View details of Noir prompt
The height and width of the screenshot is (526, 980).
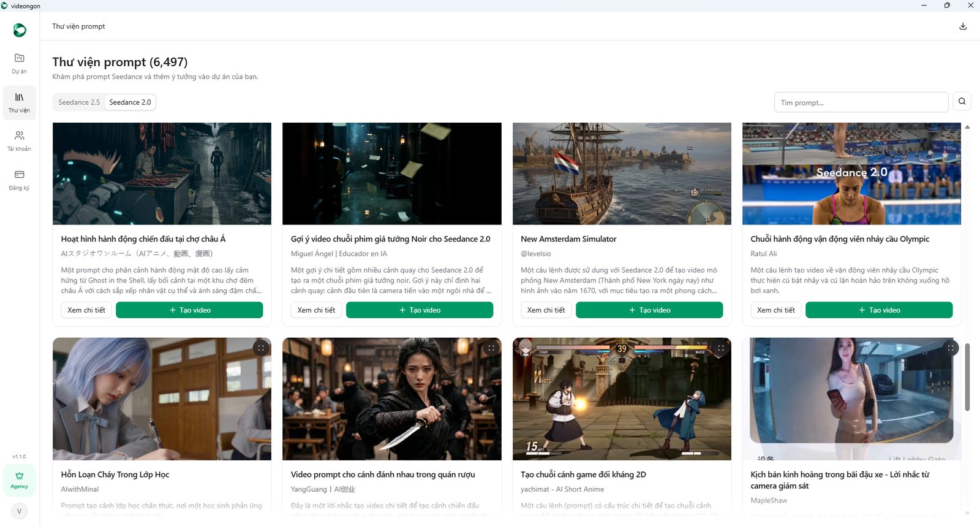point(316,310)
